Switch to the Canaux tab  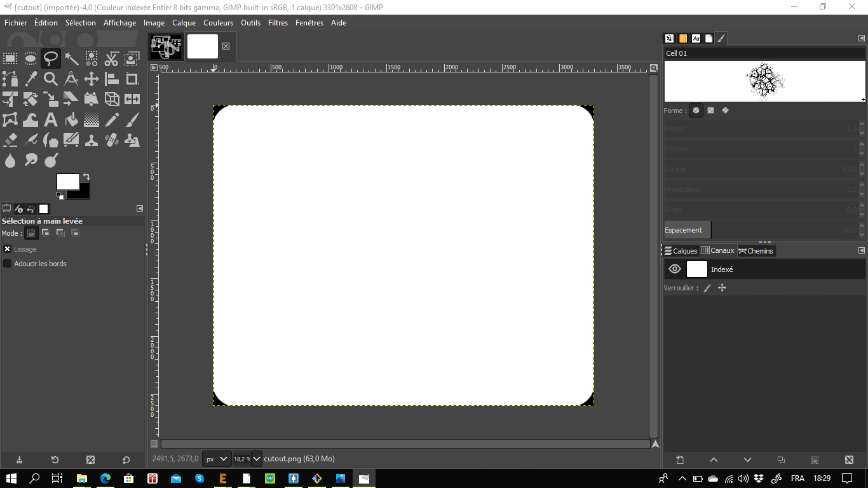718,250
